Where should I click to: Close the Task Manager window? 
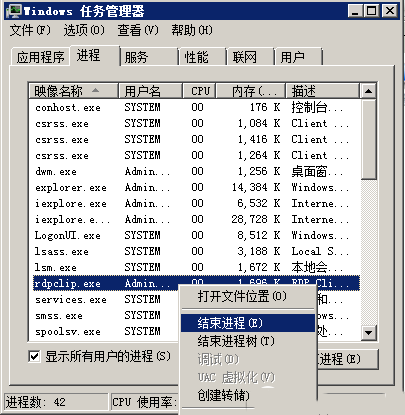tap(389, 11)
